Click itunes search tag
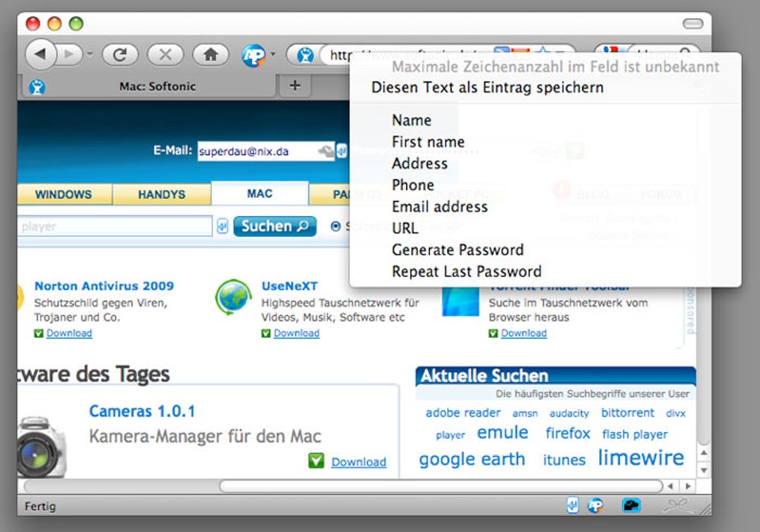The image size is (760, 532). [564, 459]
